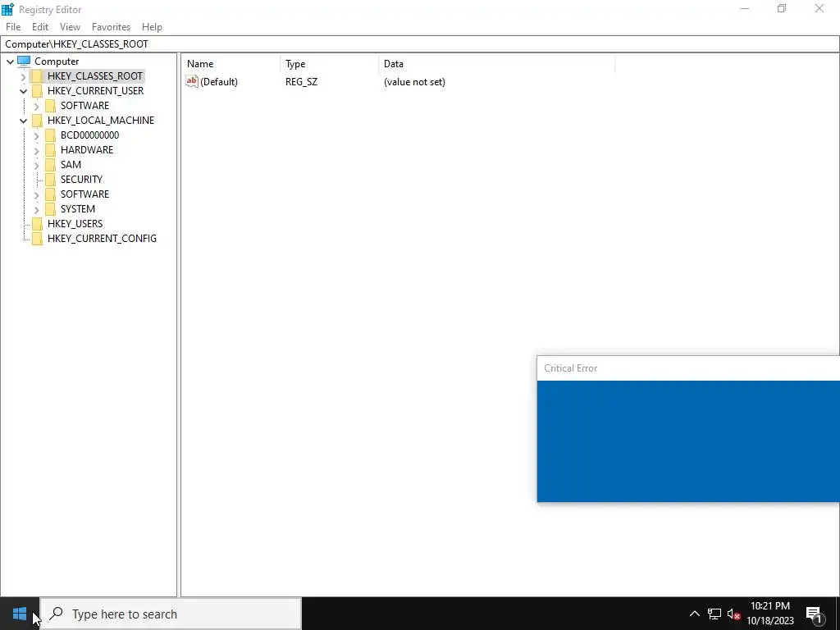
Task: Click the HKEY_CURRENT_USER folder icon
Action: [37, 90]
